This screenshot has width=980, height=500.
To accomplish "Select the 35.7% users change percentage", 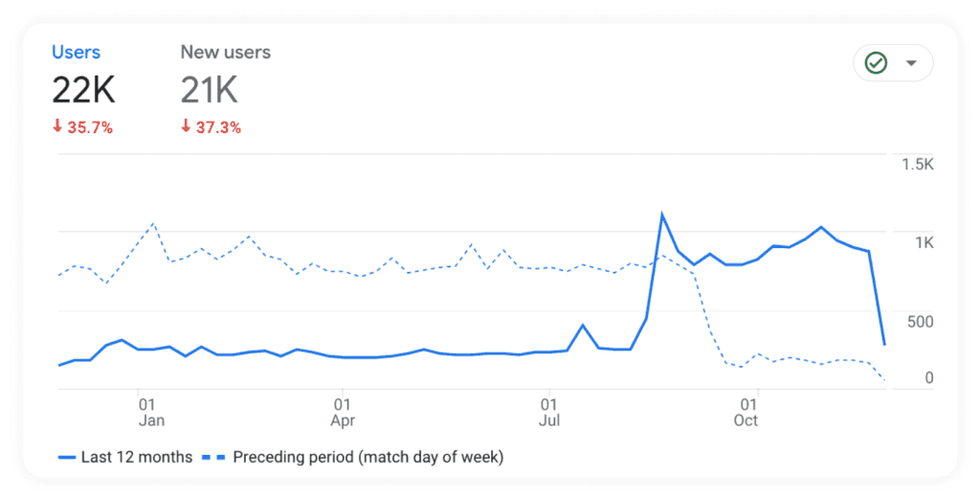I will click(x=90, y=127).
